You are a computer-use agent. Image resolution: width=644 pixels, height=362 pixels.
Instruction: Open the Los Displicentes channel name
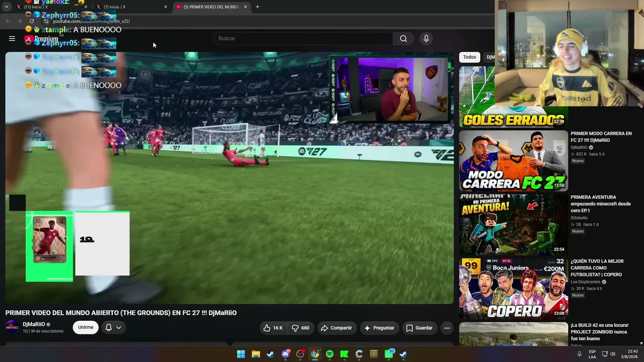click(585, 282)
